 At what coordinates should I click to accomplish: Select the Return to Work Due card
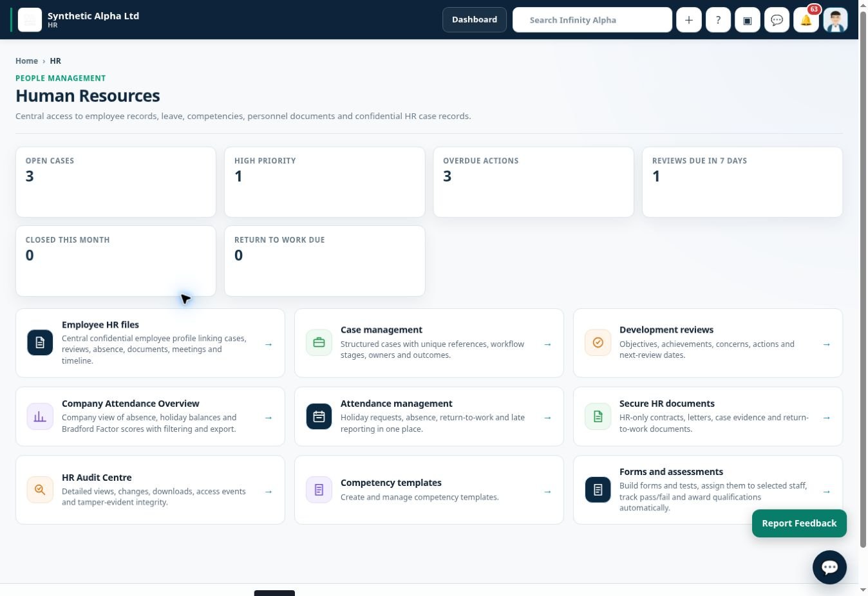325,261
